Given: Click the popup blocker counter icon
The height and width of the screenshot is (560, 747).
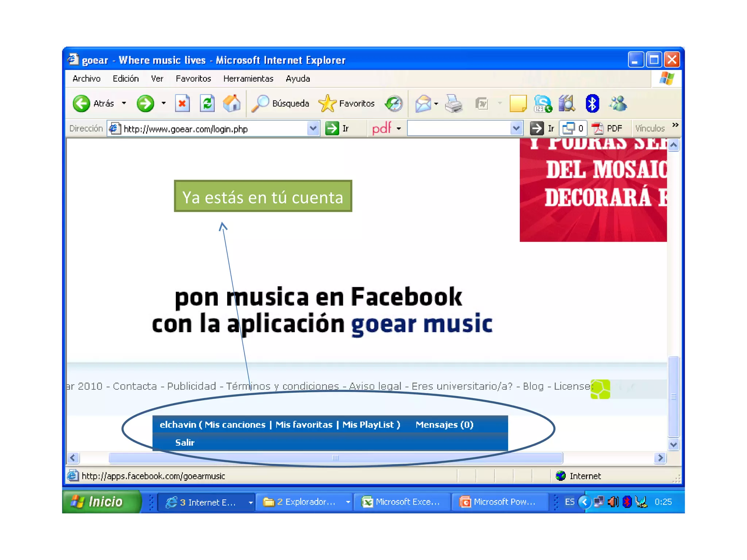Looking at the screenshot, I should point(573,128).
